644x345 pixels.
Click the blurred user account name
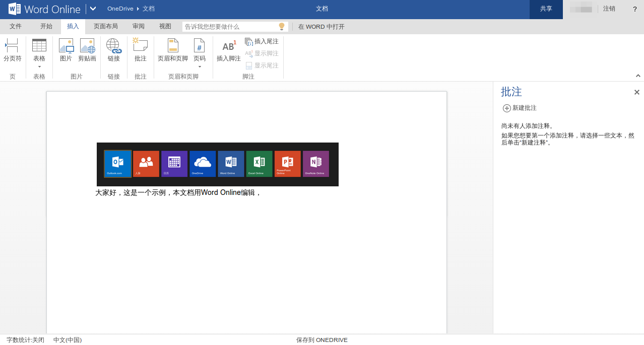click(x=581, y=7)
